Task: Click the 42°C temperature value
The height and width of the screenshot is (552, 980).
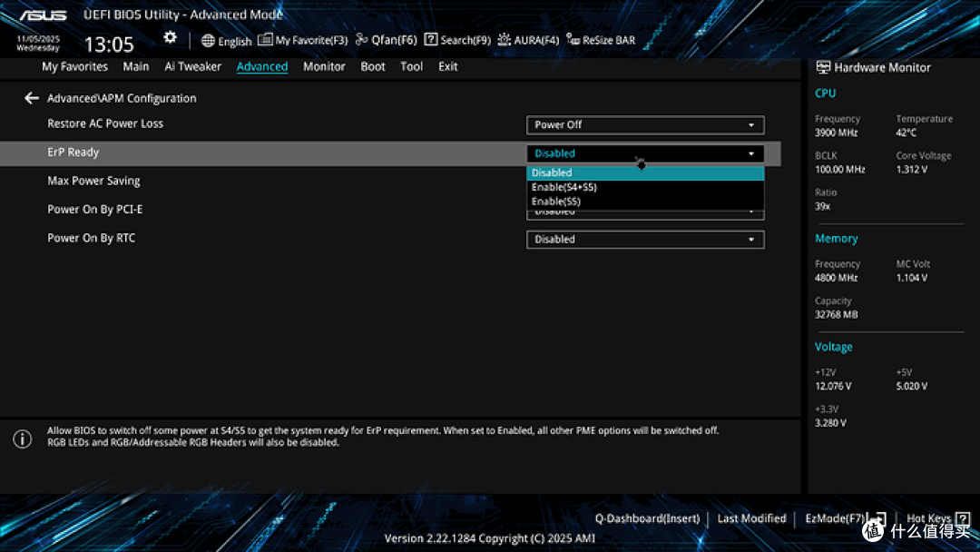Action: (x=906, y=133)
